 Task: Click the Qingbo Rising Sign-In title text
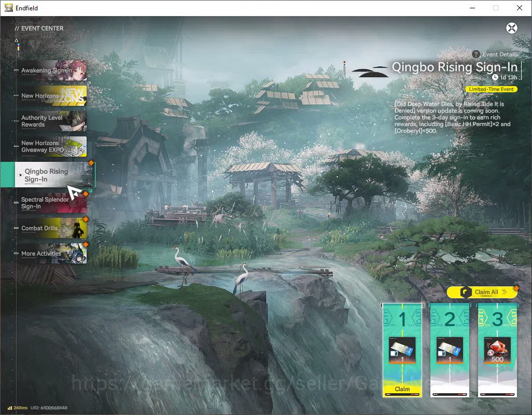[454, 67]
